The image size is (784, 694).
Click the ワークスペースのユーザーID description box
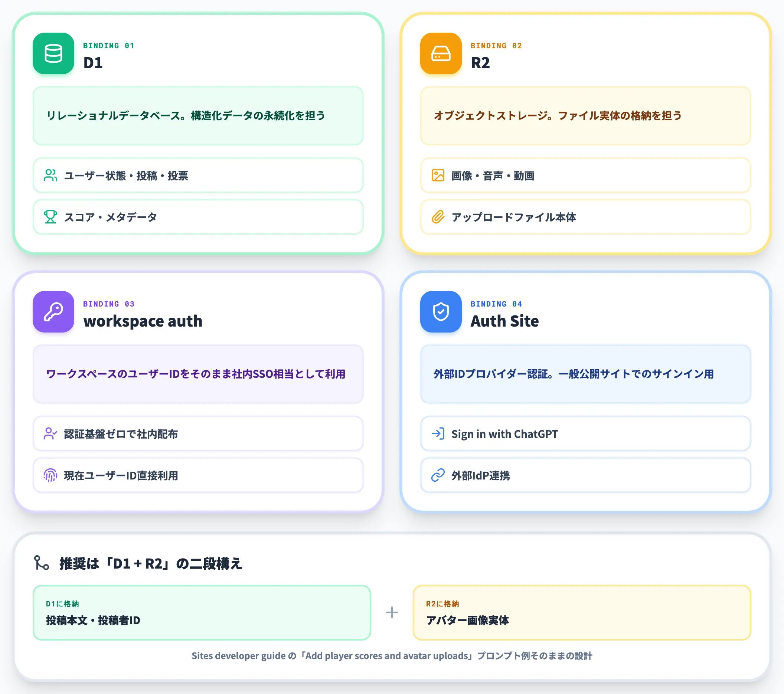coord(198,374)
